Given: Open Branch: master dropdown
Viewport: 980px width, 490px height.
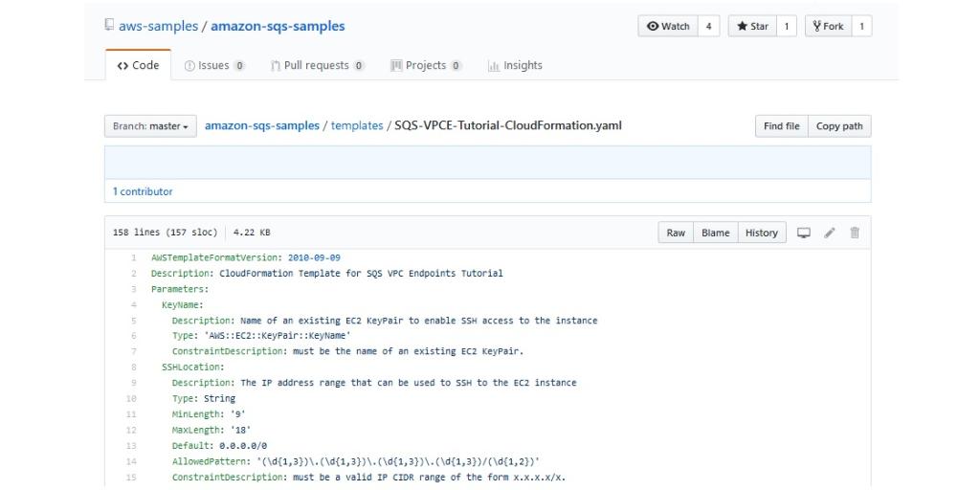Looking at the screenshot, I should click(x=150, y=126).
